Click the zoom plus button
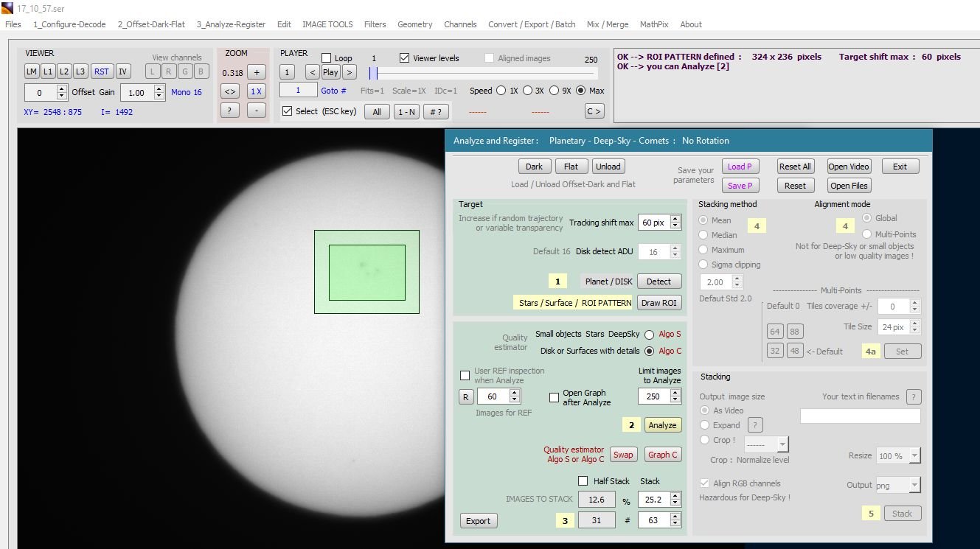The image size is (980, 549). 256,72
